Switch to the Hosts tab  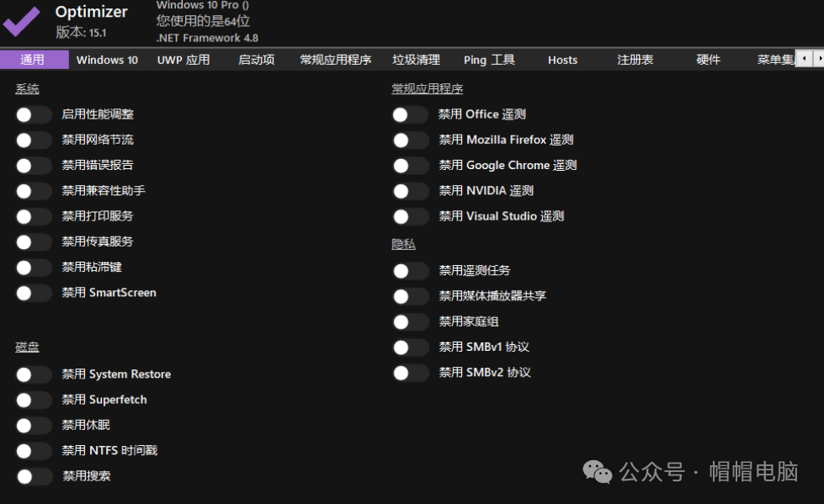(563, 60)
